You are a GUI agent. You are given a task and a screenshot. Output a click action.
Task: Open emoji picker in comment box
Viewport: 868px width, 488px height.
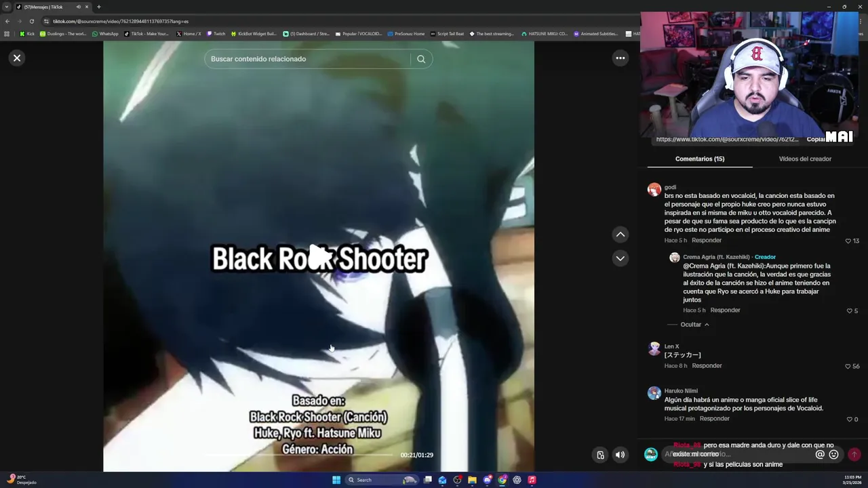pyautogui.click(x=834, y=455)
